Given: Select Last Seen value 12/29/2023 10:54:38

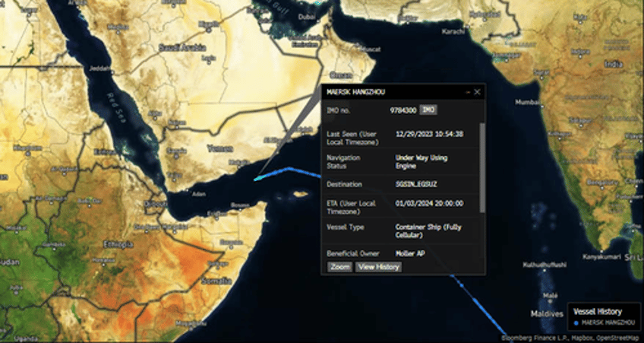Looking at the screenshot, I should click(430, 134).
